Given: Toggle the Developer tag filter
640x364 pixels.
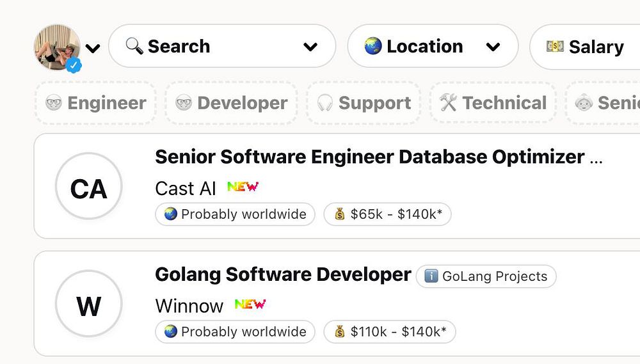Looking at the screenshot, I should pyautogui.click(x=231, y=103).
